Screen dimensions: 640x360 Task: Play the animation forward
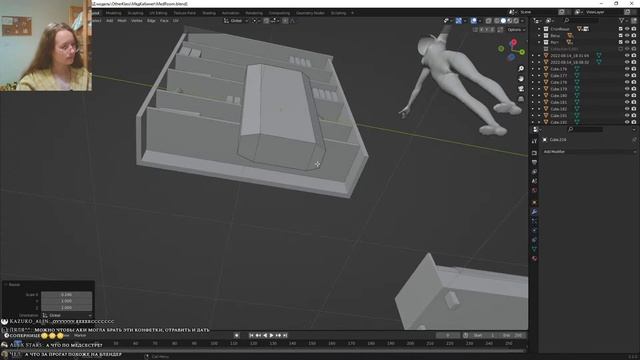click(271, 335)
